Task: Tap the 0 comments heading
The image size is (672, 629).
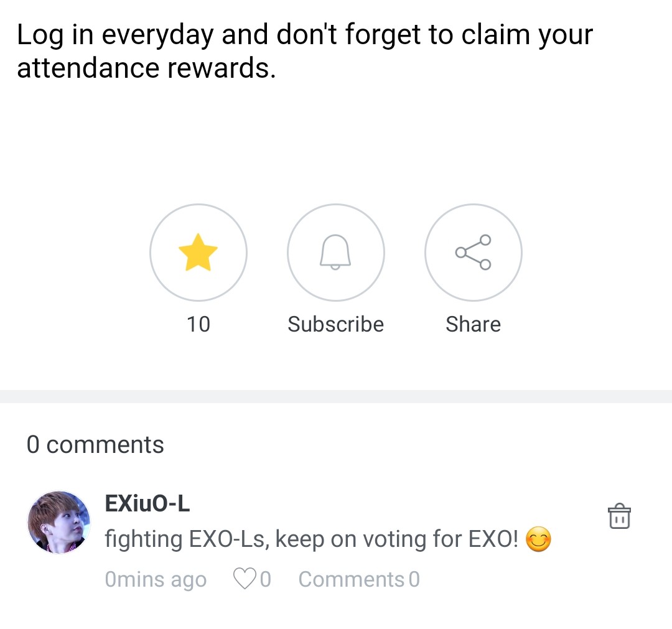Action: (95, 445)
